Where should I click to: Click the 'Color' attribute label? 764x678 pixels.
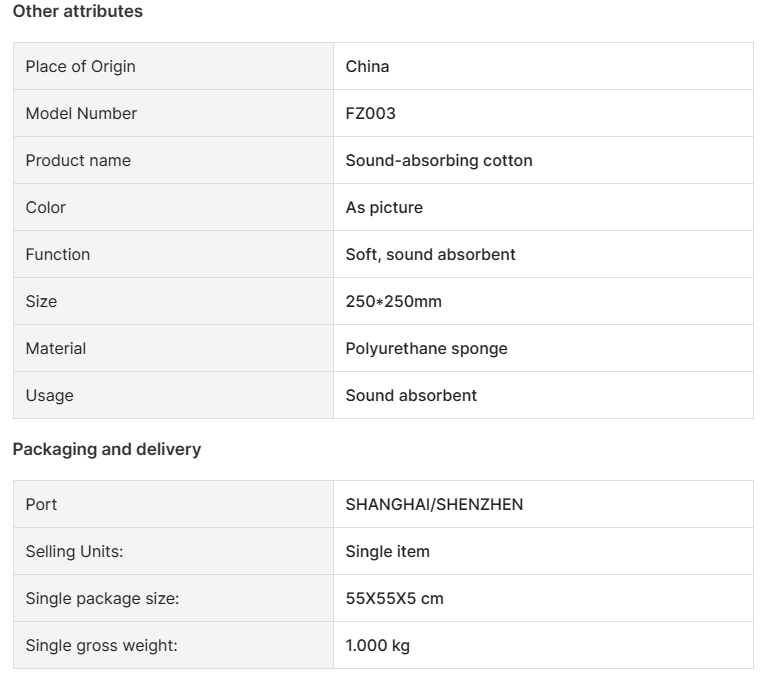(45, 208)
